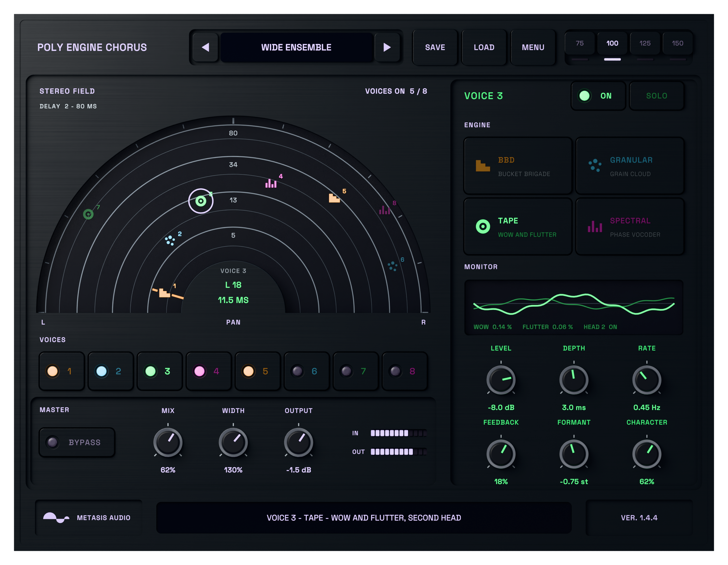Toggle voice 5 in voices row
Image resolution: width=728 pixels, height=565 pixels.
258,371
